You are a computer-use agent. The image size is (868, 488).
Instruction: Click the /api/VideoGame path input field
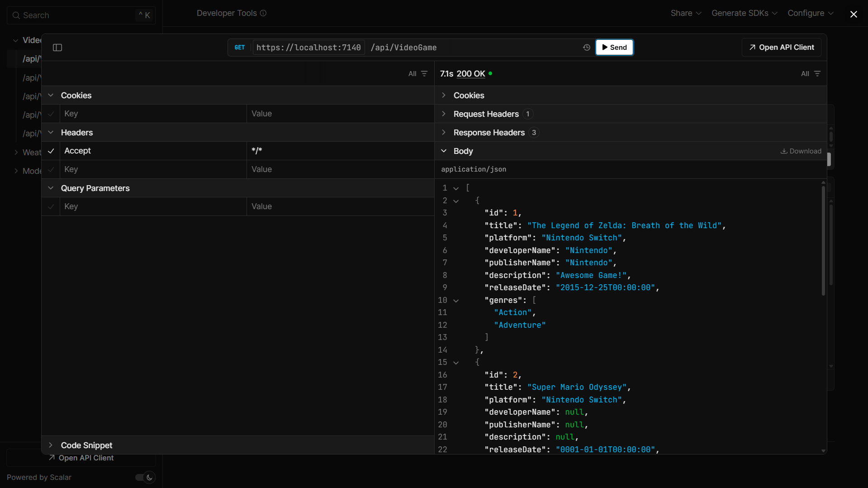tap(452, 47)
